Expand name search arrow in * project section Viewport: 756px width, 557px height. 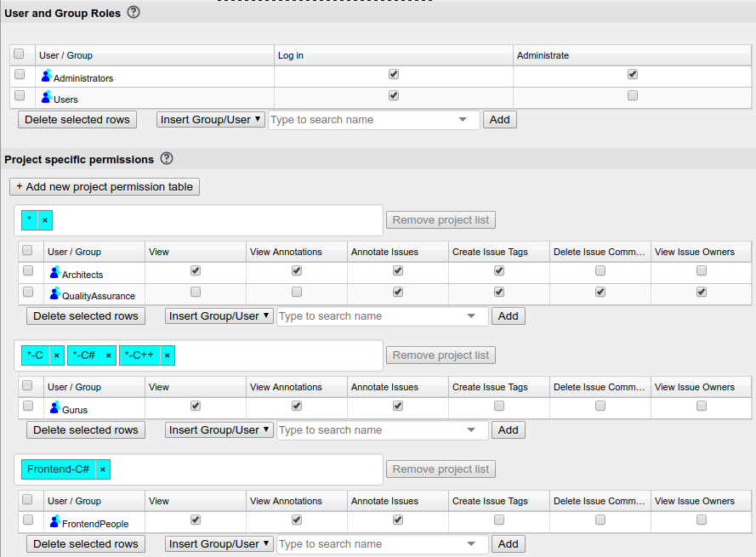(471, 315)
